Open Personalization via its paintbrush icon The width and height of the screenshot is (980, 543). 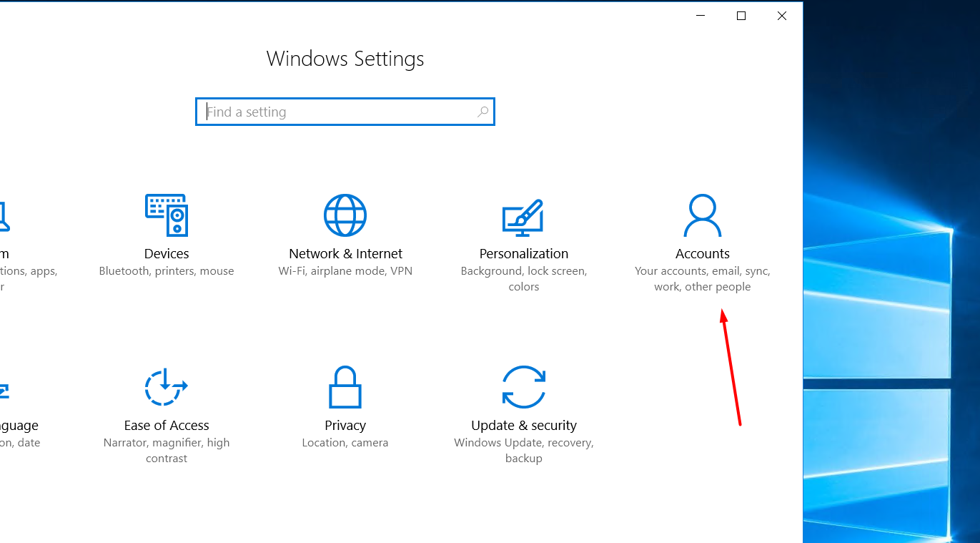pos(523,214)
